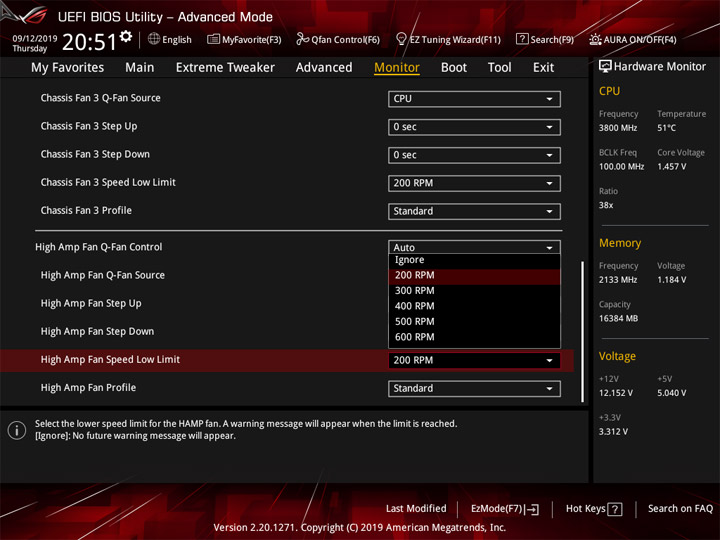Choose Ignore in the open list
This screenshot has width=720, height=540.
coord(474,260)
